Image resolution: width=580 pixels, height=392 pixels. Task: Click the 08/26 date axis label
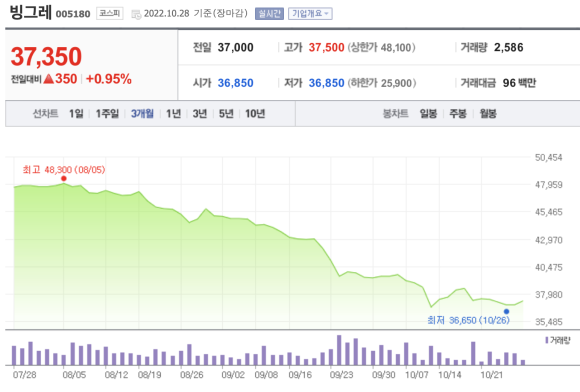click(x=192, y=375)
